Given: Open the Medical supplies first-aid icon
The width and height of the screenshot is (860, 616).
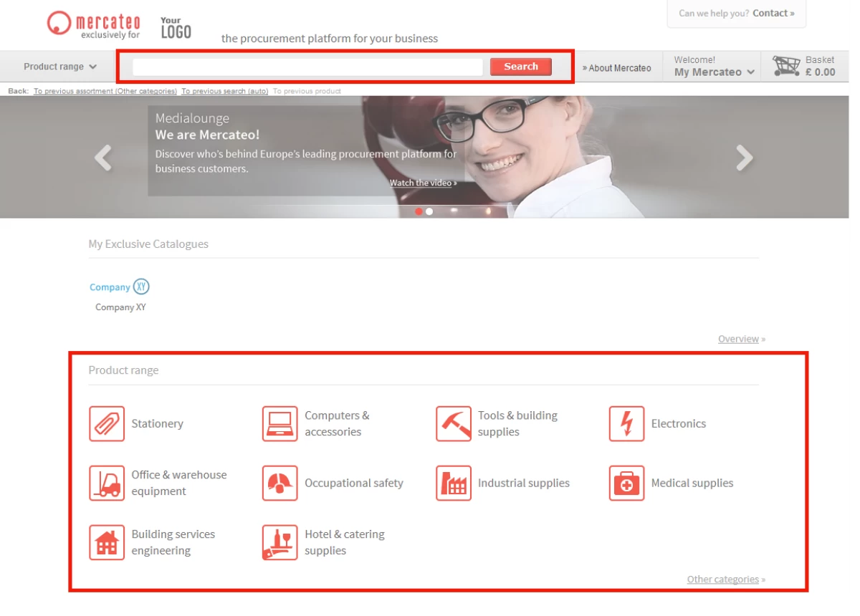Looking at the screenshot, I should [x=626, y=483].
